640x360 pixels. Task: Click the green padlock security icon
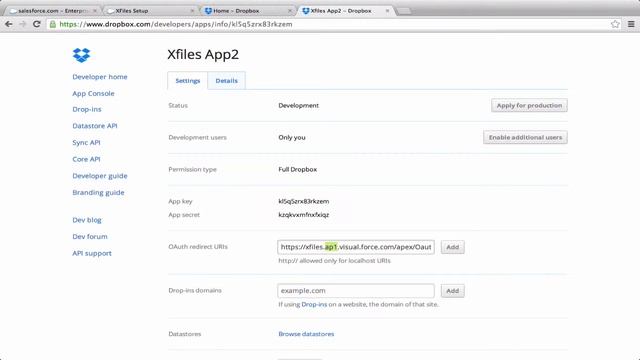pyautogui.click(x=53, y=24)
